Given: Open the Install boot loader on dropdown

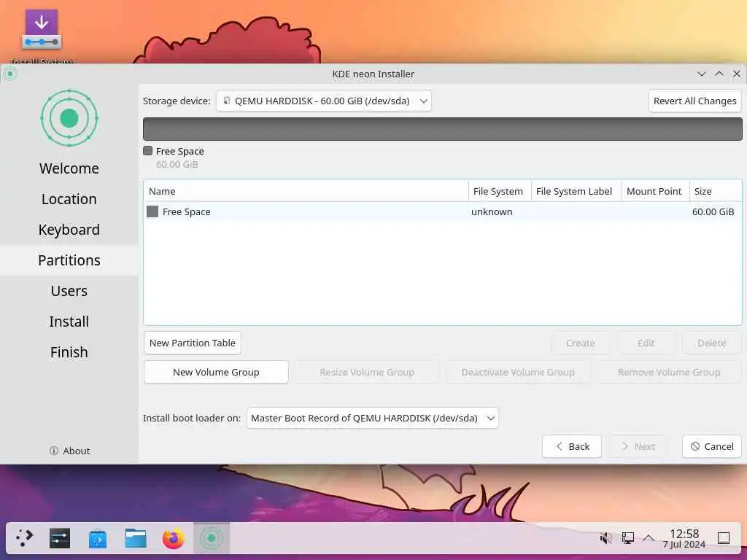Looking at the screenshot, I should click(x=373, y=418).
